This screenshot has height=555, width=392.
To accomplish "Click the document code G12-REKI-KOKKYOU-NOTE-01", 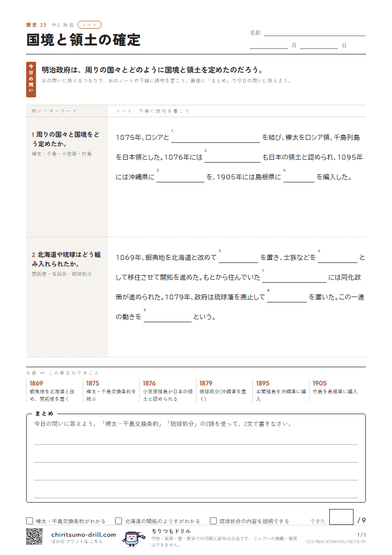I will 336,542.
